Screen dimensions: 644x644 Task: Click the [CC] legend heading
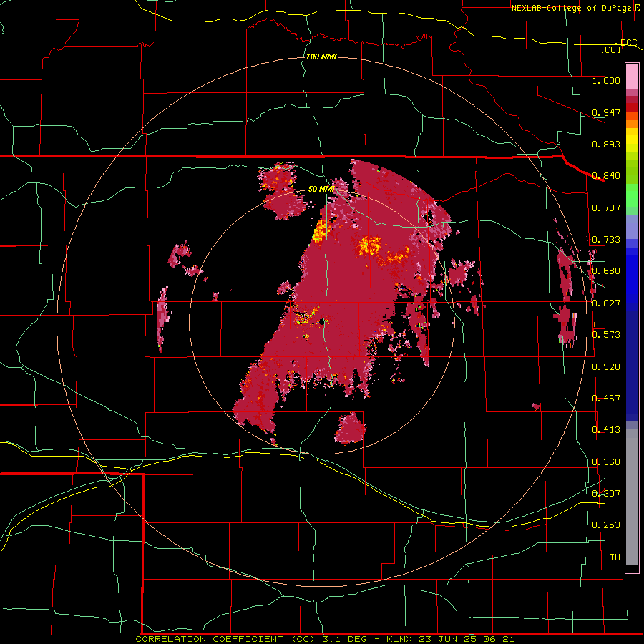611,49
